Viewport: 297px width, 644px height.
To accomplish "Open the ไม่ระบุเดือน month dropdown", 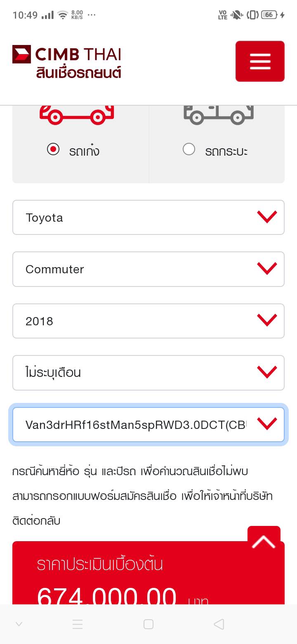I will 148,372.
